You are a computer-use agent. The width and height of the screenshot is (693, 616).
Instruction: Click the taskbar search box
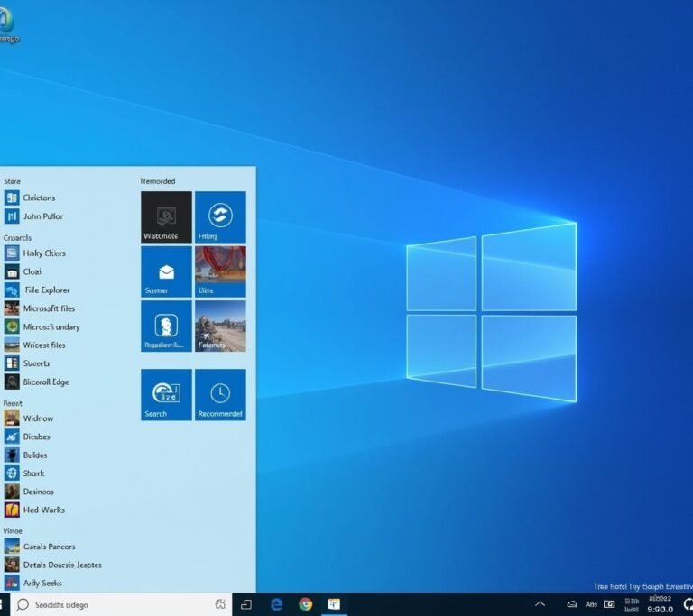[121, 604]
